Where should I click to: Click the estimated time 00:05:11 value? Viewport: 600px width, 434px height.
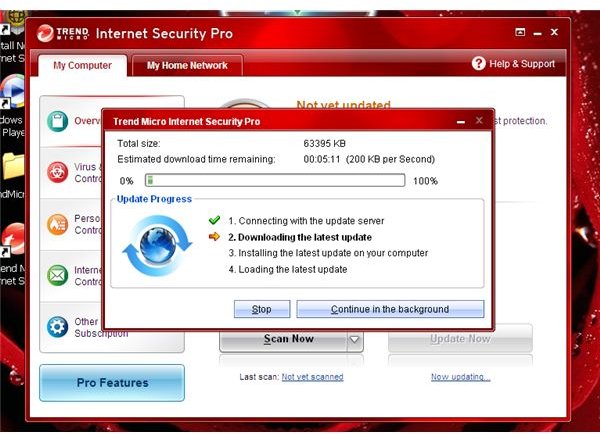(322, 159)
